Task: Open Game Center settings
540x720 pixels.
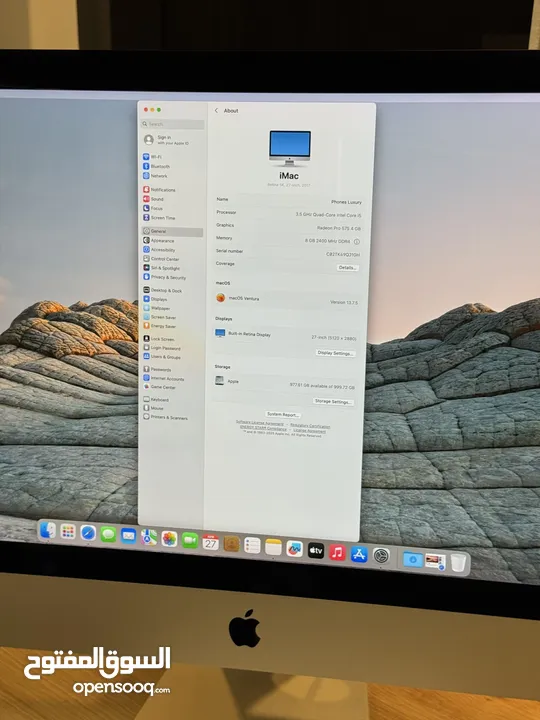Action: 159,387
